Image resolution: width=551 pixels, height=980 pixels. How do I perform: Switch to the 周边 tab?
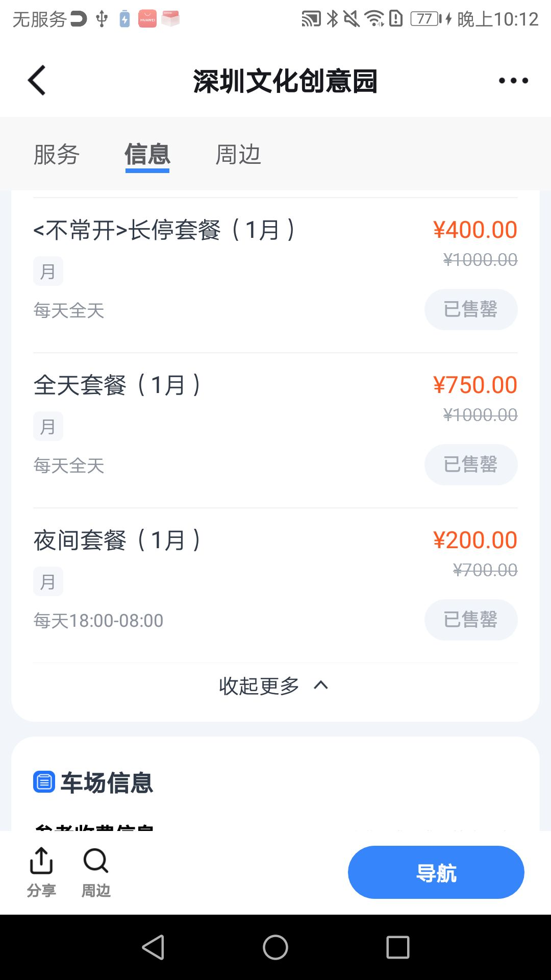pyautogui.click(x=238, y=154)
